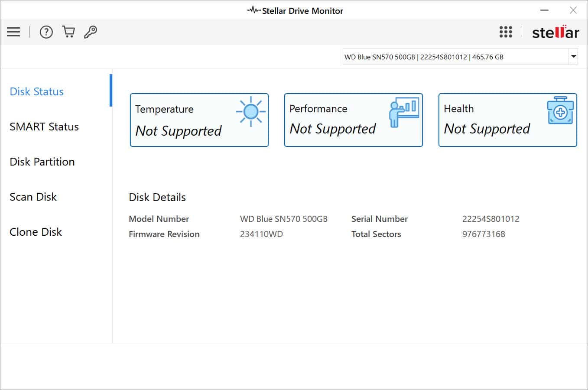Expand the drive list to pick another disk
The height and width of the screenshot is (390, 588).
(573, 56)
